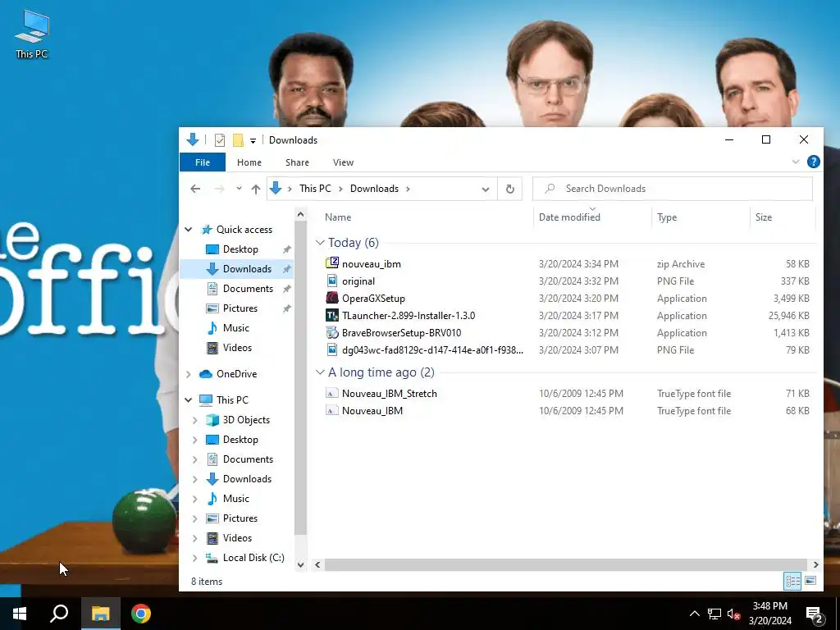Open Videos under Quick access
This screenshot has width=840, height=630.
click(x=237, y=348)
